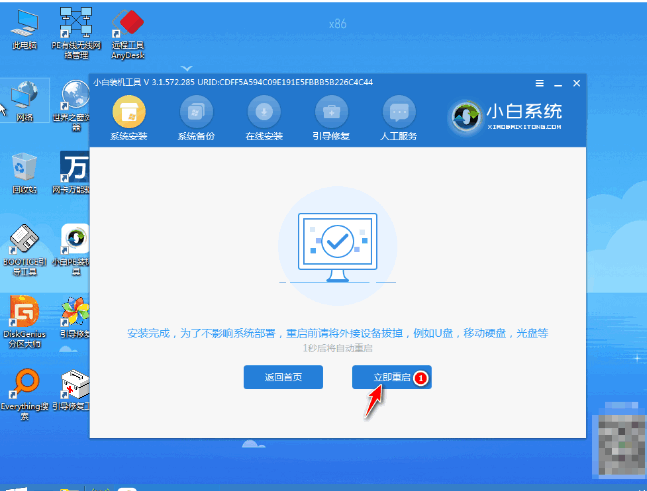Close the 小白装机工具 window
This screenshot has width=647, height=491.
pos(576,83)
